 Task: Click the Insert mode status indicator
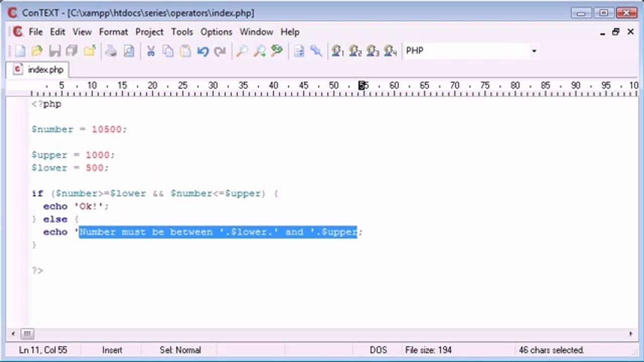(x=112, y=350)
